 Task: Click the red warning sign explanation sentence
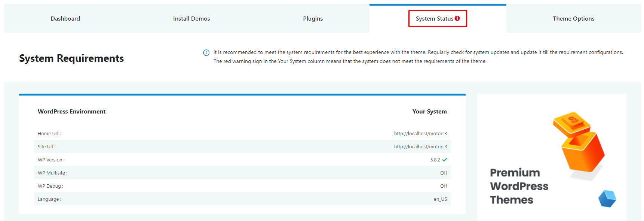point(350,61)
